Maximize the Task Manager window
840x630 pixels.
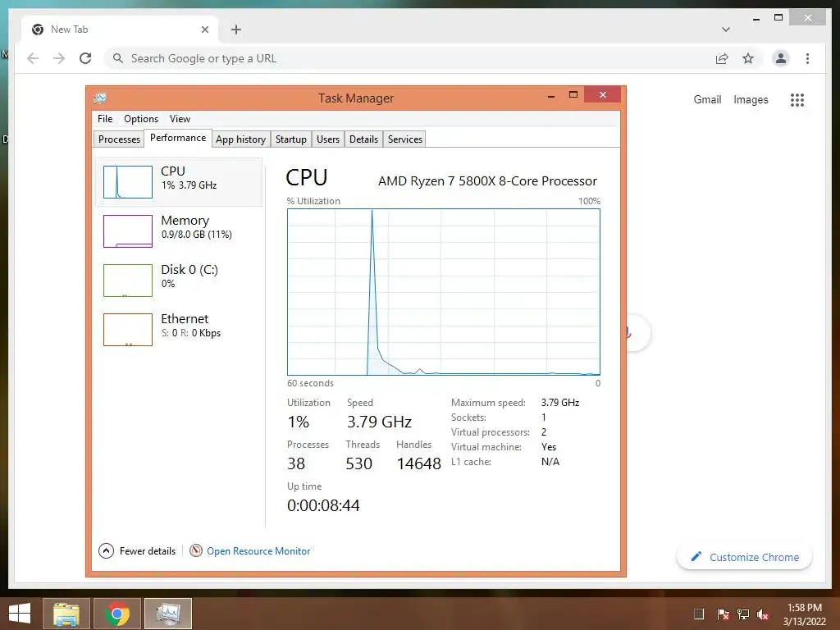pyautogui.click(x=573, y=95)
